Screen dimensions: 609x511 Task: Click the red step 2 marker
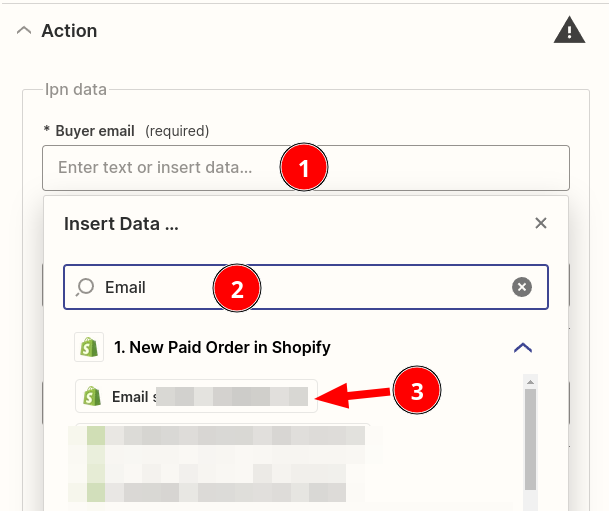tap(237, 288)
